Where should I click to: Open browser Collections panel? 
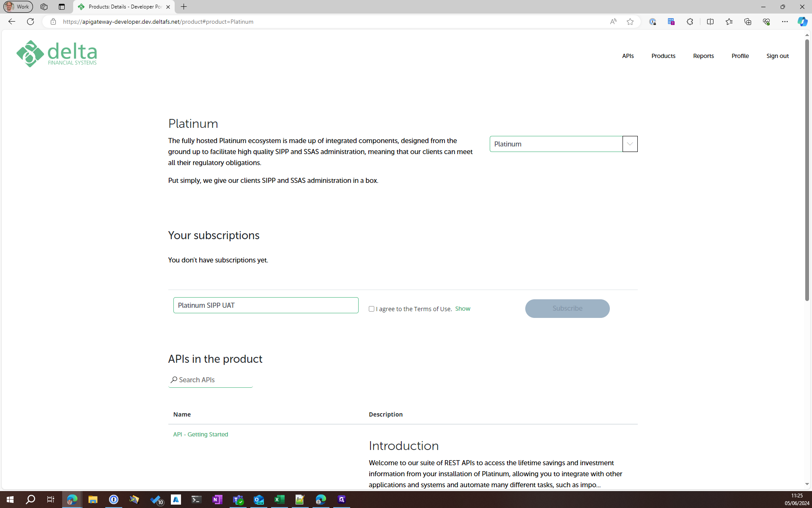[x=748, y=22]
